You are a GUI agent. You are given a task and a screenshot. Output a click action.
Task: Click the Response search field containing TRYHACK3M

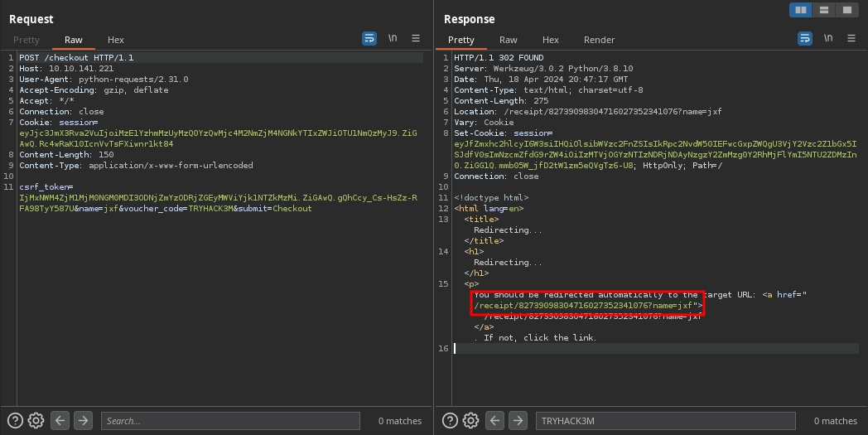tap(665, 421)
